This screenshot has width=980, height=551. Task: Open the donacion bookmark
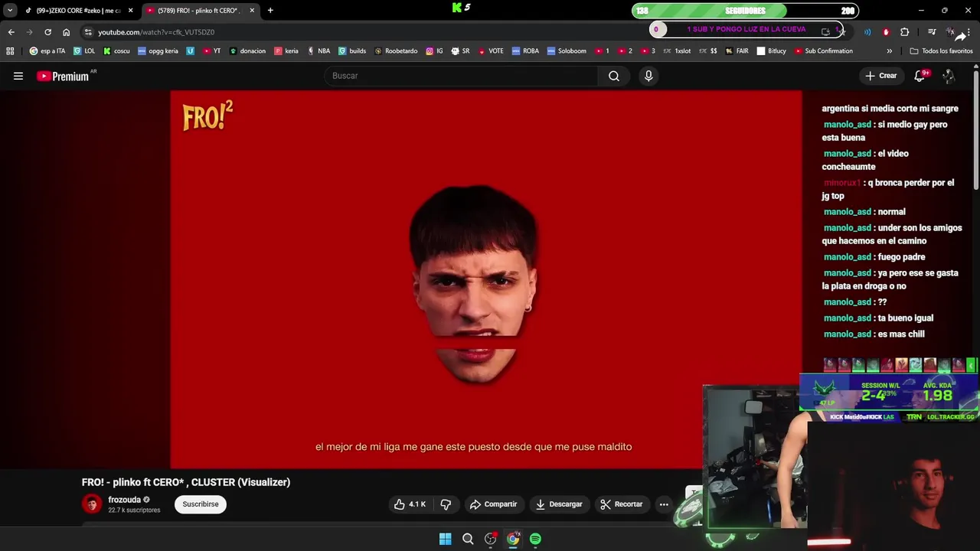[247, 51]
